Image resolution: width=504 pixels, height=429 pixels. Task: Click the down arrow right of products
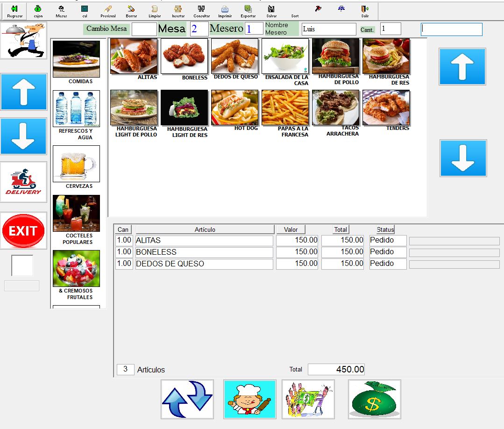[x=463, y=158]
